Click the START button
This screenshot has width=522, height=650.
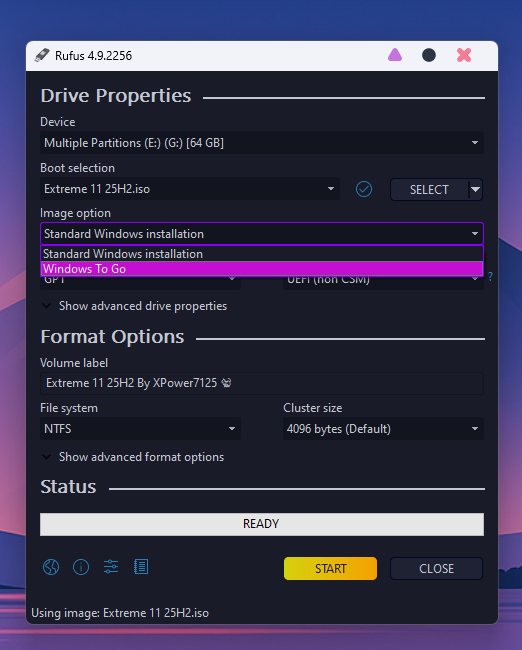point(330,568)
